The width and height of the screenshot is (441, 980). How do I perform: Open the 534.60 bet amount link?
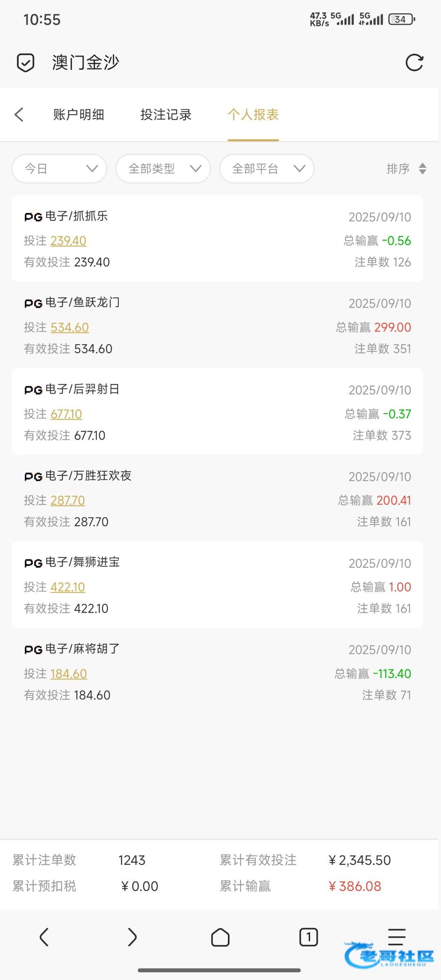(x=70, y=327)
